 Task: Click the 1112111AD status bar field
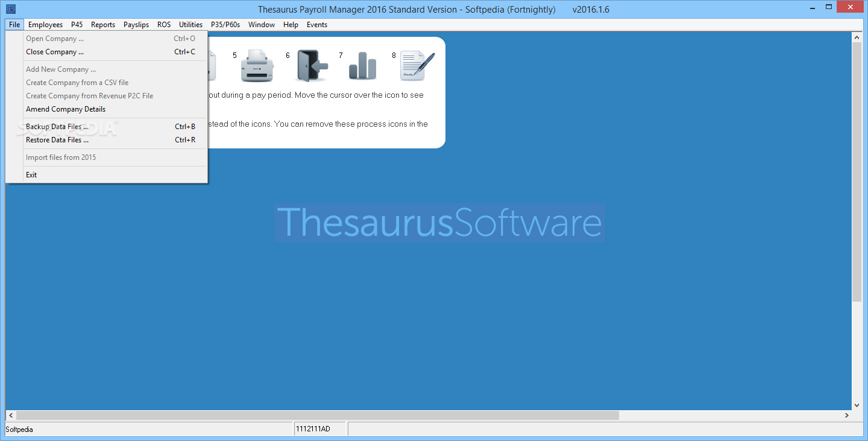(320, 430)
